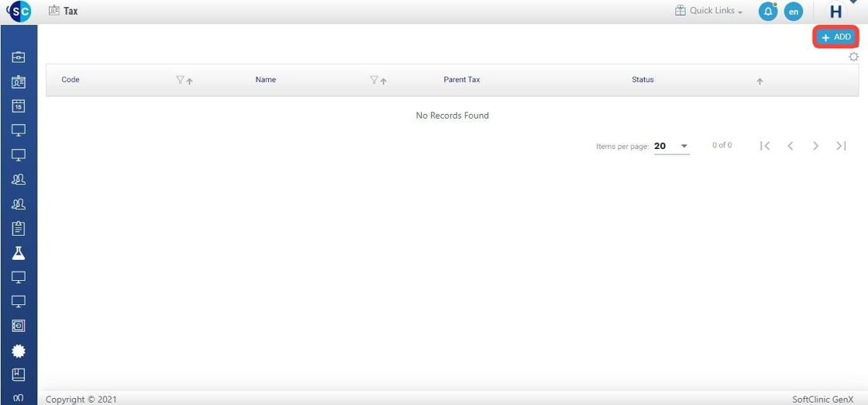Sort by Code column arrow

point(190,81)
